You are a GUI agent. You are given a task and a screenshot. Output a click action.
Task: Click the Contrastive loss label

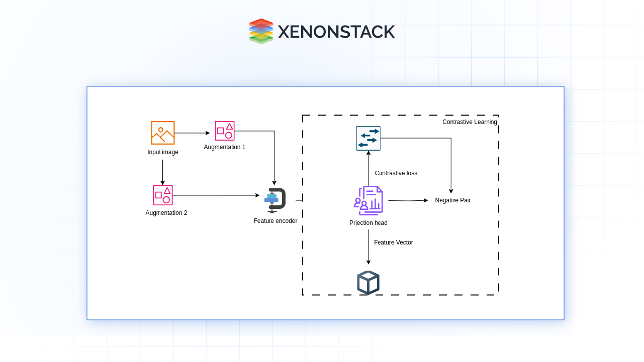(396, 173)
